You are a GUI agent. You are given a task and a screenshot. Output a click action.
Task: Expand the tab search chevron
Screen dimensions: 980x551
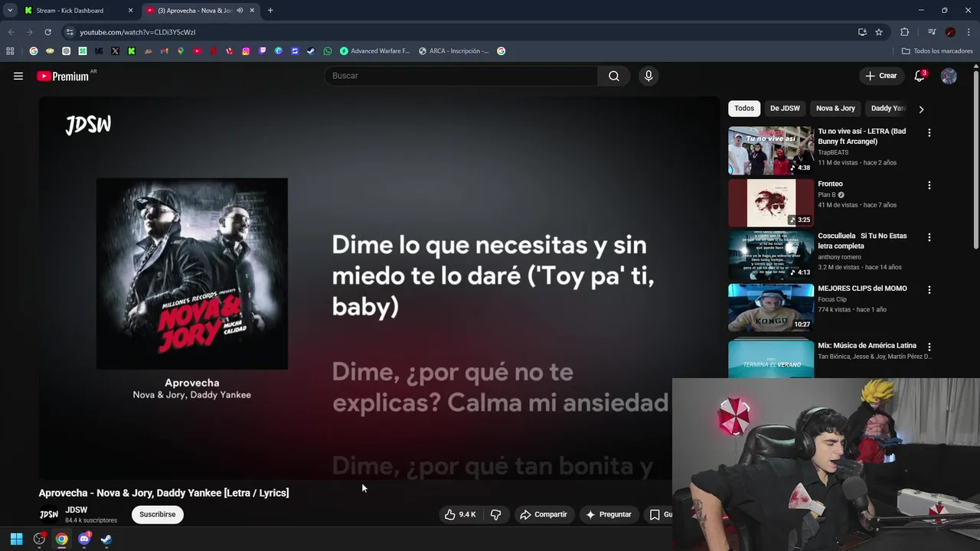click(x=10, y=11)
